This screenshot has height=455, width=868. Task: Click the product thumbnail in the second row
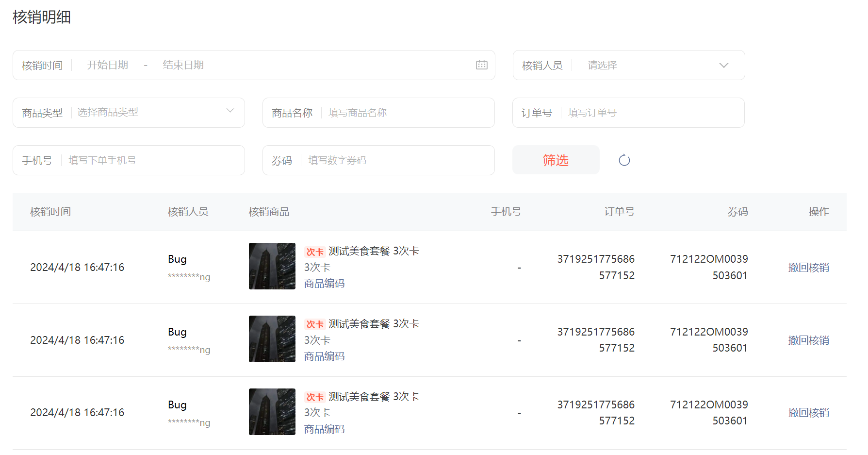point(272,339)
